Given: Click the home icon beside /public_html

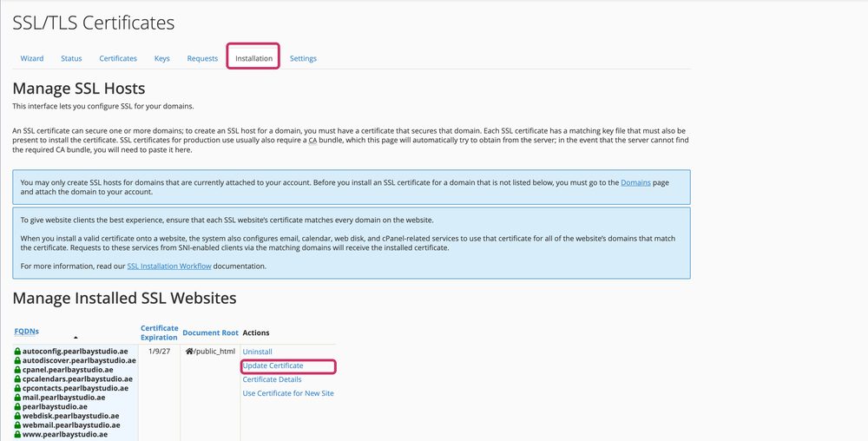Looking at the screenshot, I should (x=189, y=351).
